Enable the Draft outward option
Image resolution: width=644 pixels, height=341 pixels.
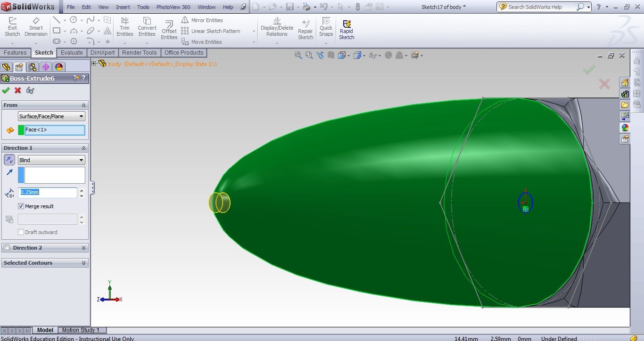click(21, 232)
